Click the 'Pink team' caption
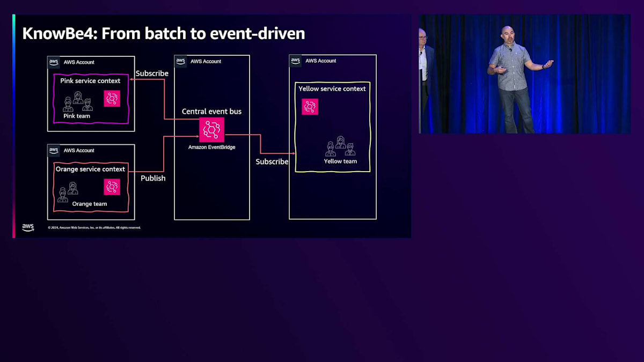Image resolution: width=644 pixels, height=362 pixels. (77, 116)
